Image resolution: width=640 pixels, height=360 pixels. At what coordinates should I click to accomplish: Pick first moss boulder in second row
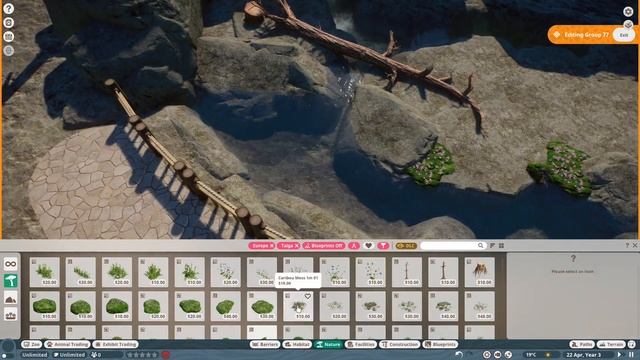point(44,306)
